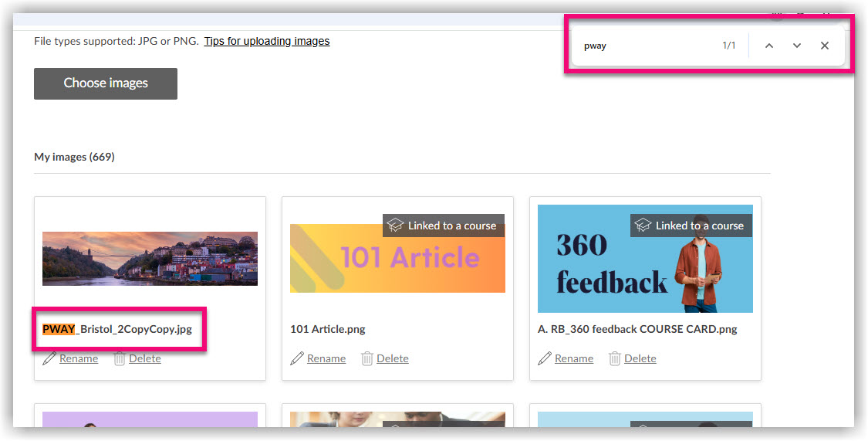Go to next find result arrow
The height and width of the screenshot is (441, 868).
[796, 46]
